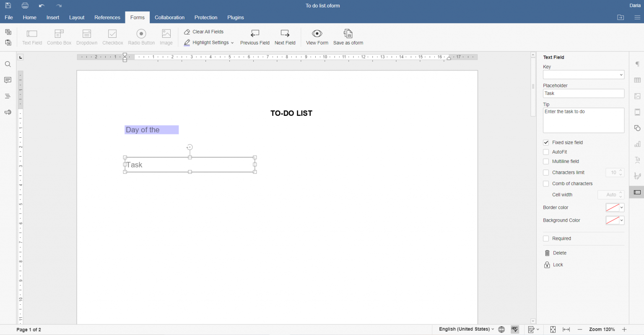This screenshot has height=335, width=644.
Task: Open the Collaboration ribbon tab
Action: (x=169, y=17)
